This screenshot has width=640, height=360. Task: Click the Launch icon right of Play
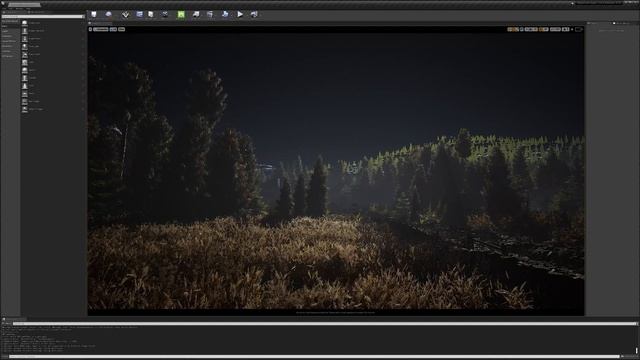(x=254, y=14)
